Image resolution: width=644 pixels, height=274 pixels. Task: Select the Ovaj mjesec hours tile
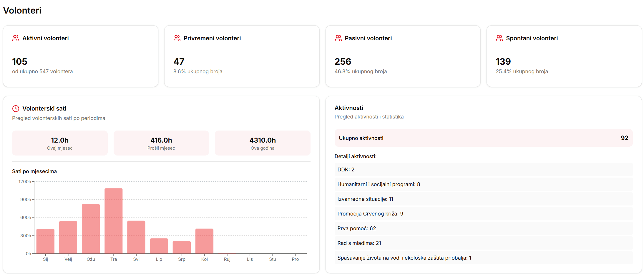coord(60,143)
